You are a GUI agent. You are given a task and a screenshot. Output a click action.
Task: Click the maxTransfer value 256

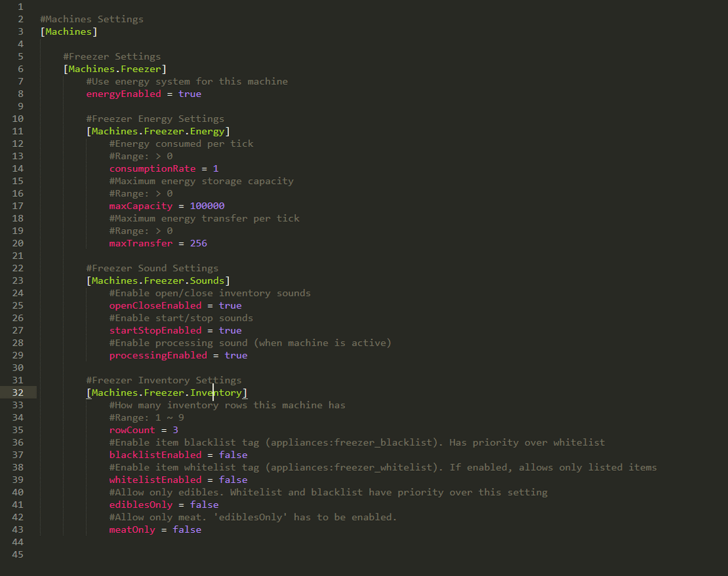198,243
